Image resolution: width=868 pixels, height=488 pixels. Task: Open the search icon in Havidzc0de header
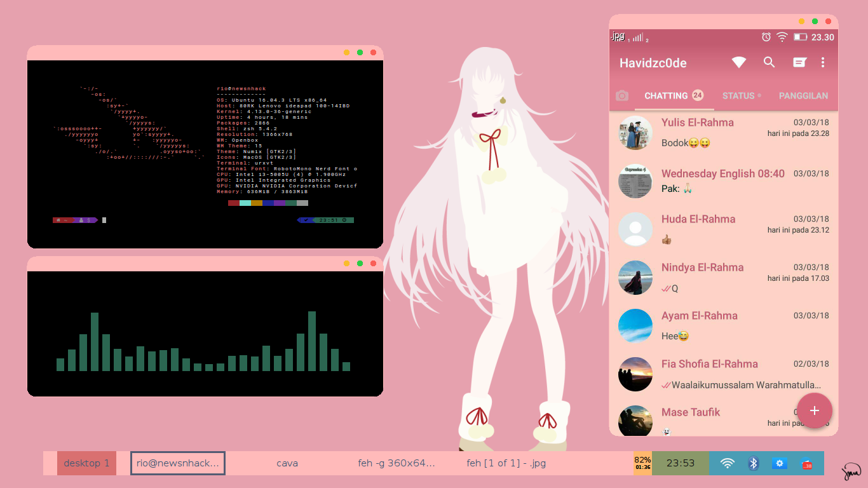click(769, 62)
